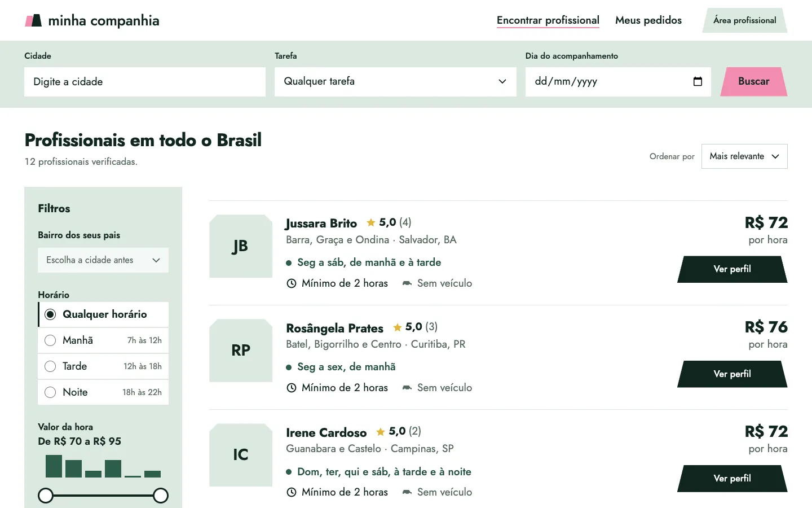The height and width of the screenshot is (508, 812).
Task: Click the name Jussara Brito
Action: point(321,224)
